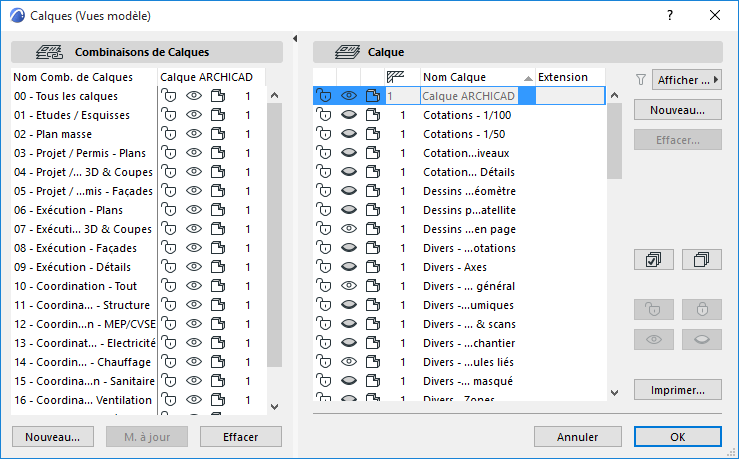Click scroll down arrow of combinations list
Viewport: 739px width, 459px height.
pyautogui.click(x=275, y=406)
